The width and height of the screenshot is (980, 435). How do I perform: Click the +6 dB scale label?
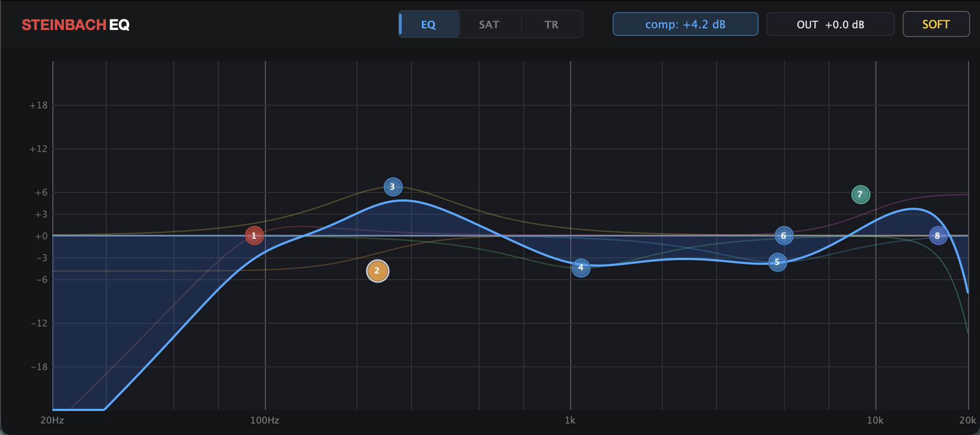[x=41, y=192]
